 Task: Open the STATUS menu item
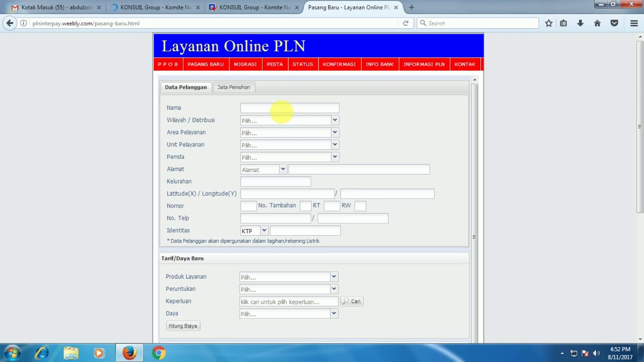(303, 64)
